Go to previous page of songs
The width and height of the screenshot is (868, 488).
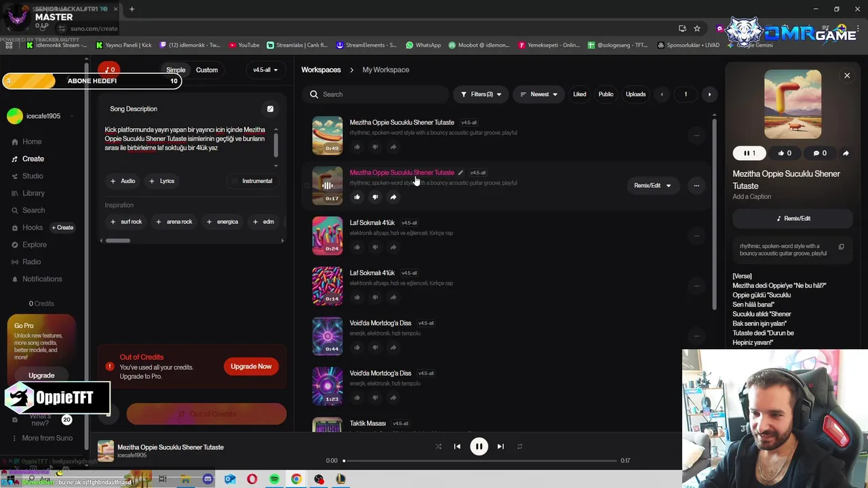click(x=662, y=94)
